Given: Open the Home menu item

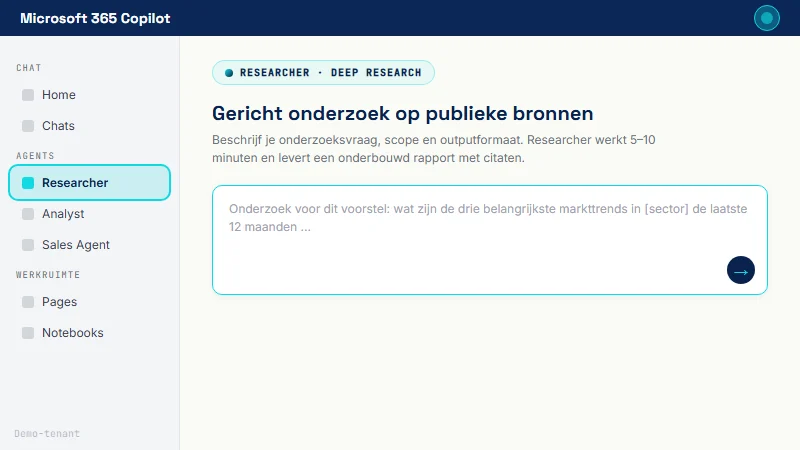Looking at the screenshot, I should (x=89, y=95).
